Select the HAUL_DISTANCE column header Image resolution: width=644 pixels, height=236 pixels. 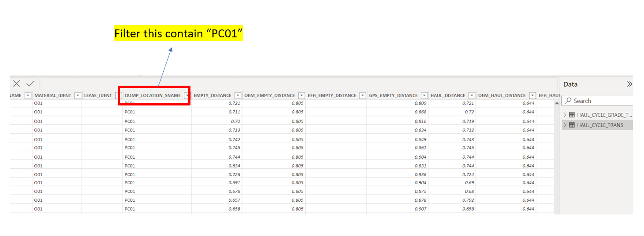click(x=448, y=95)
